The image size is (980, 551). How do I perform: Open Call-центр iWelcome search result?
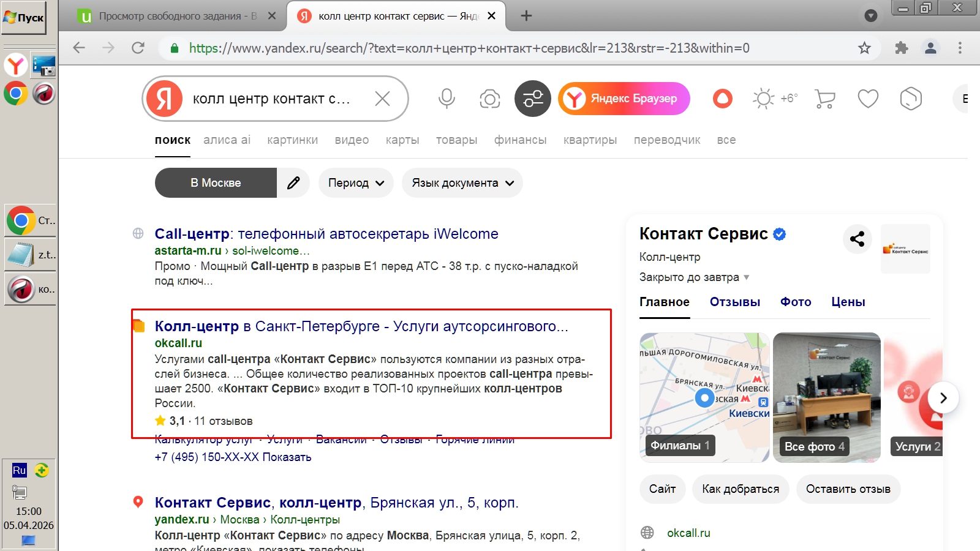(326, 234)
